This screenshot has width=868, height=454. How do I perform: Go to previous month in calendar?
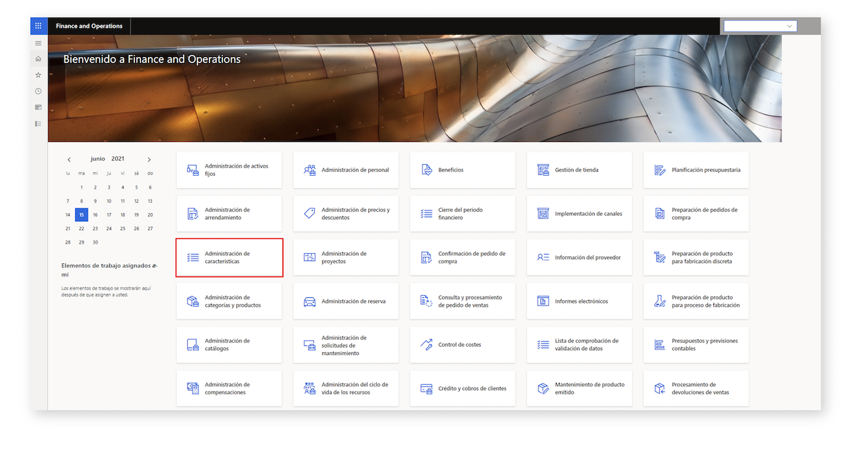click(x=68, y=159)
